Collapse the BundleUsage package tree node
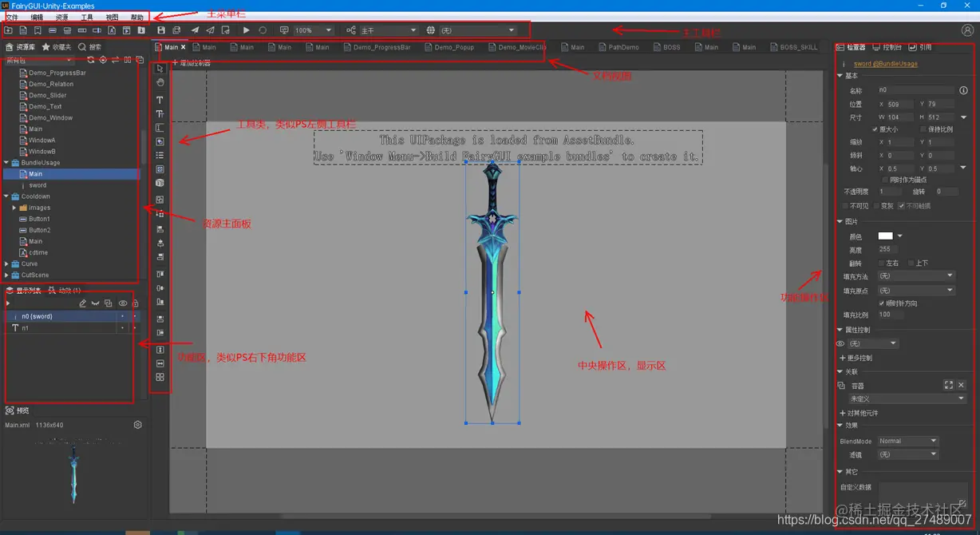Viewport: 980px width, 535px height. tap(6, 163)
